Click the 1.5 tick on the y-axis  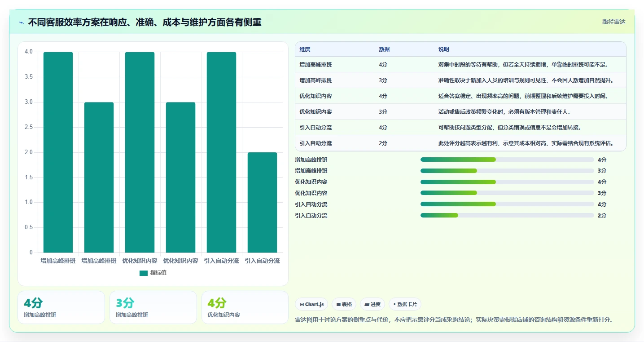pos(29,178)
